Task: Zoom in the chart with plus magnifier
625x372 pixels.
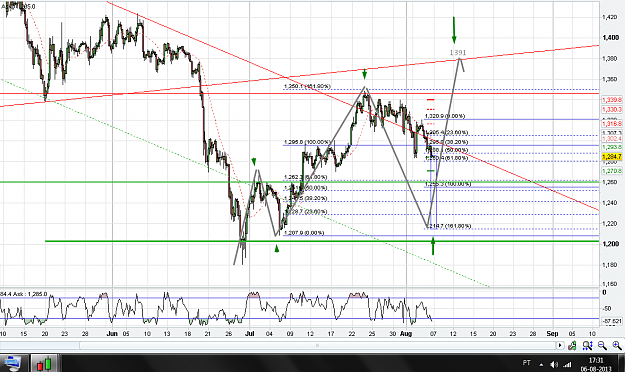Action: tap(617, 345)
